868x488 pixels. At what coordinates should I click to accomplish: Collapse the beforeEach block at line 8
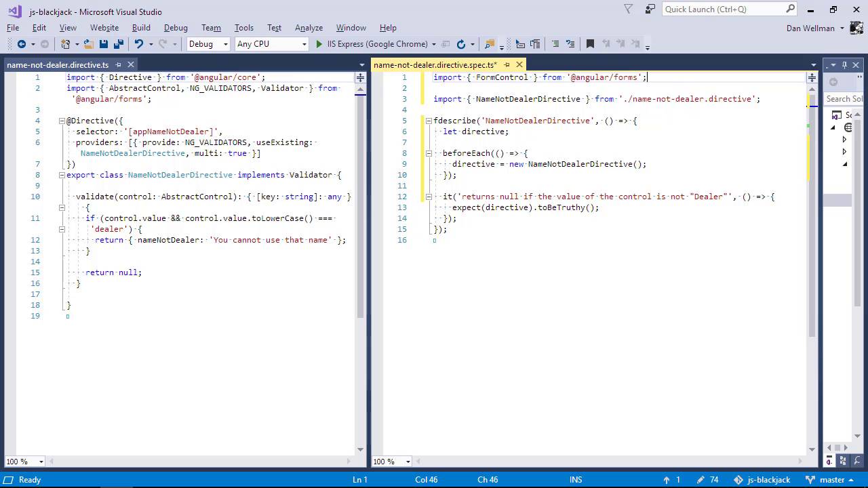(429, 153)
